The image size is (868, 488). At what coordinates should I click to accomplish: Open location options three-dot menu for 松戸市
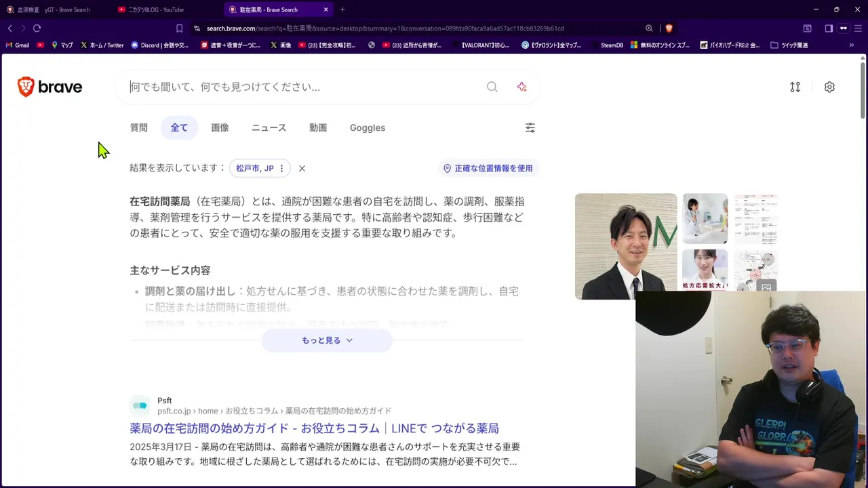(x=281, y=168)
